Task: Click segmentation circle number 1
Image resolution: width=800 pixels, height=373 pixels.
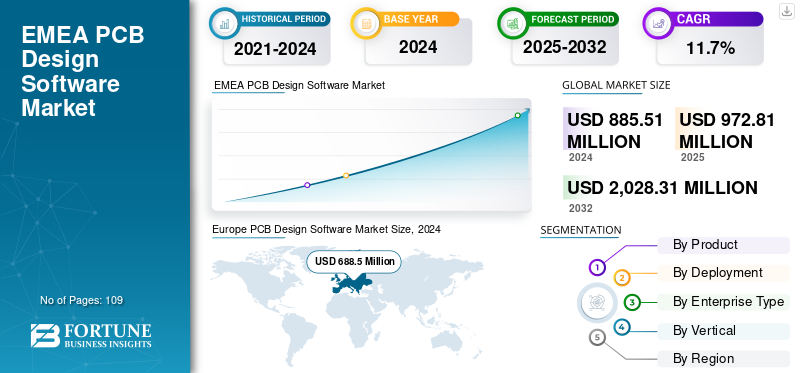Action: click(597, 267)
